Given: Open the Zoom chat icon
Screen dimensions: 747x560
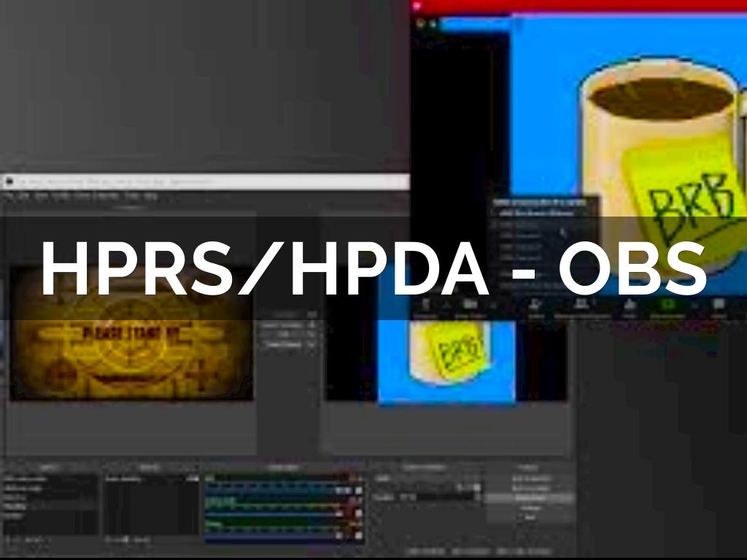Looking at the screenshot, I should [719, 305].
